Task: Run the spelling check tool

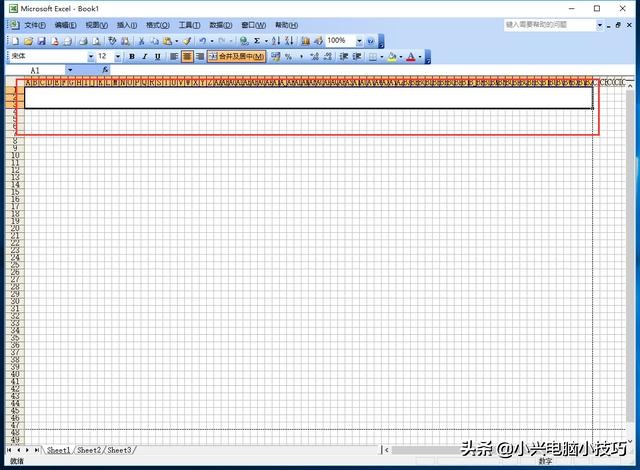Action: [112, 41]
